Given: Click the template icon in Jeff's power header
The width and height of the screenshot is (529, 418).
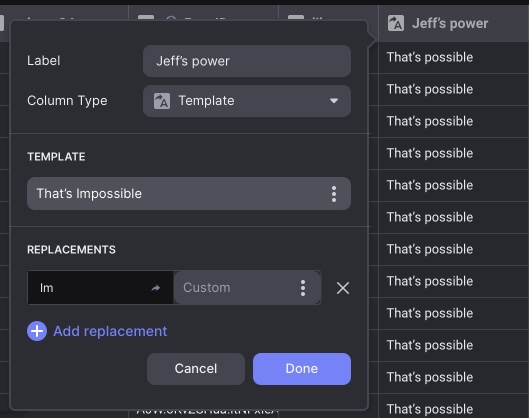Looking at the screenshot, I should [396, 23].
